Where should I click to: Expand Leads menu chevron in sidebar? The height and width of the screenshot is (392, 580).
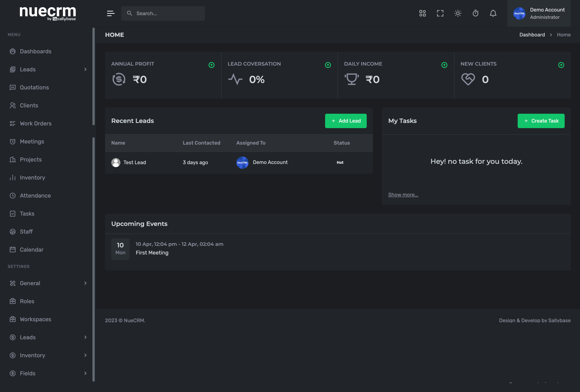85,69
